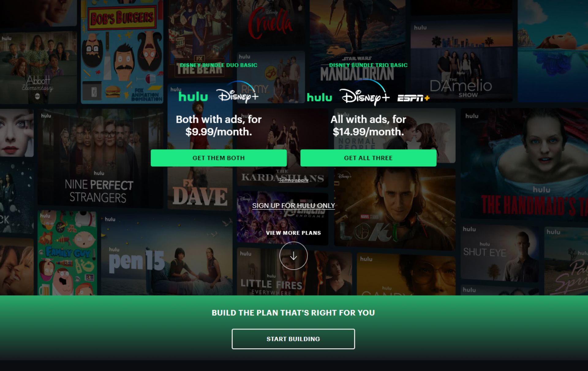Screen dimensions: 588x371
Task: Click the Get Them Both button
Action: [x=219, y=158]
